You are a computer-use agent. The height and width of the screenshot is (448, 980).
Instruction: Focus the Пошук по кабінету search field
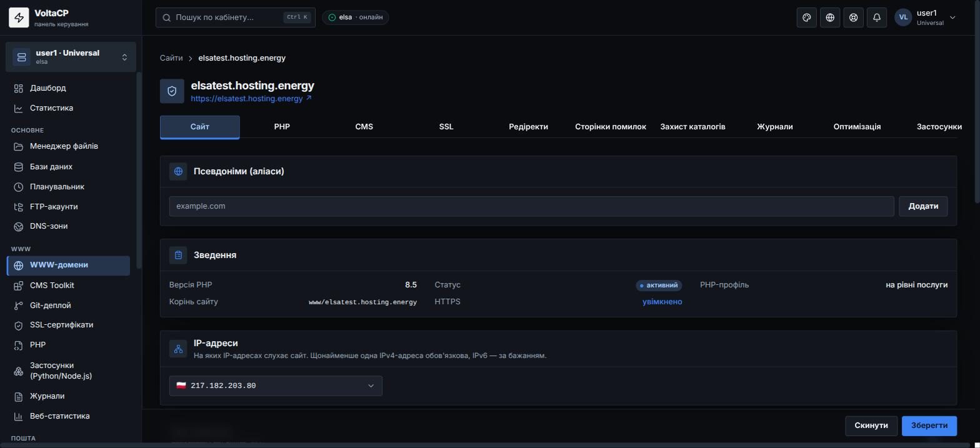236,17
